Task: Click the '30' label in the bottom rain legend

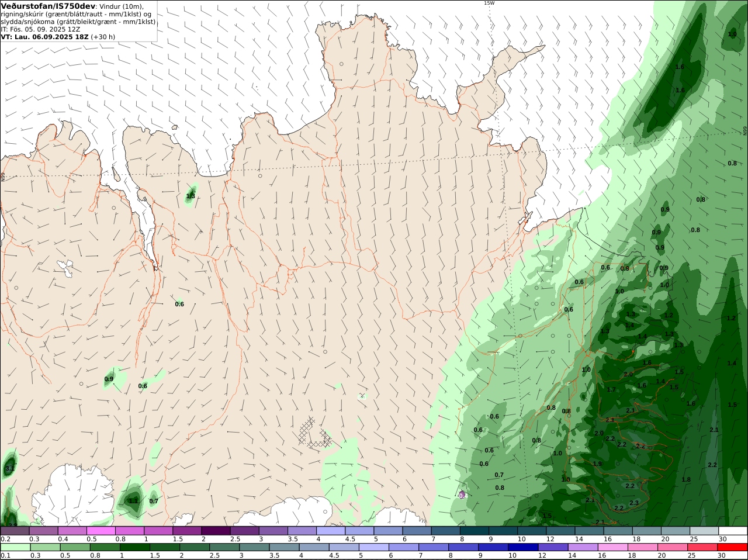Action: pos(722,555)
